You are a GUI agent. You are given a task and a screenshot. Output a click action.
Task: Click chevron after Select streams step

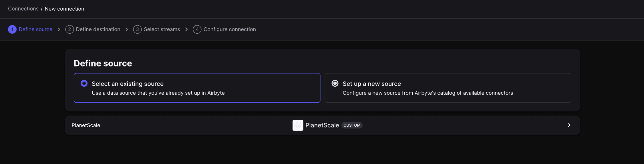pos(186,29)
